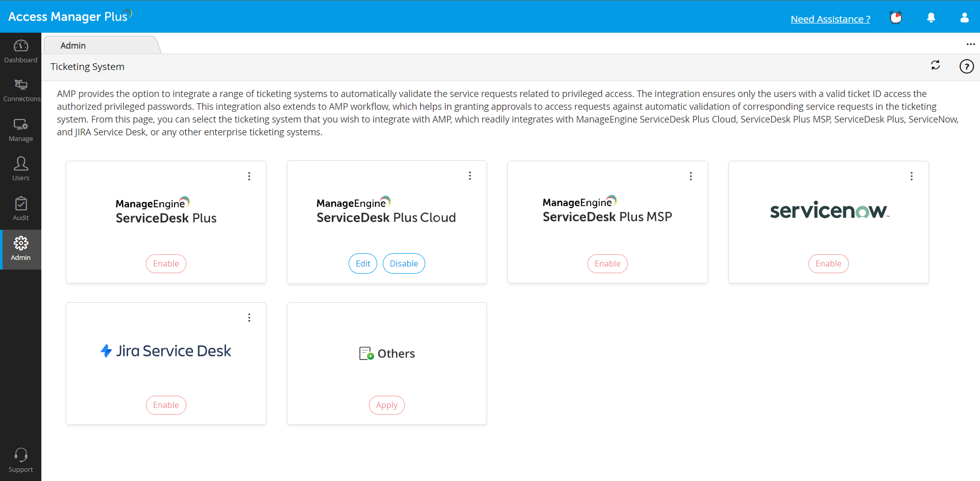Open the Audit sidebar section
Viewport: 980px width, 481px height.
point(20,209)
